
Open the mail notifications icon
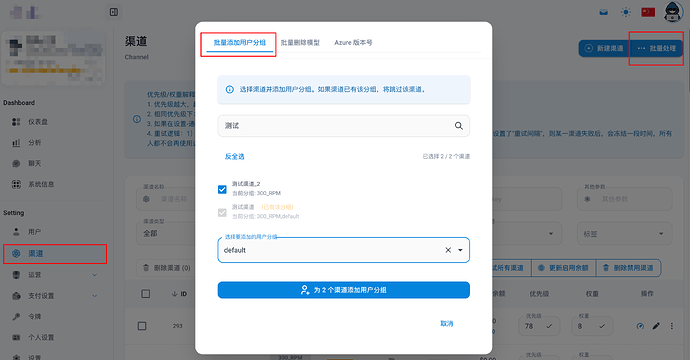pos(604,12)
